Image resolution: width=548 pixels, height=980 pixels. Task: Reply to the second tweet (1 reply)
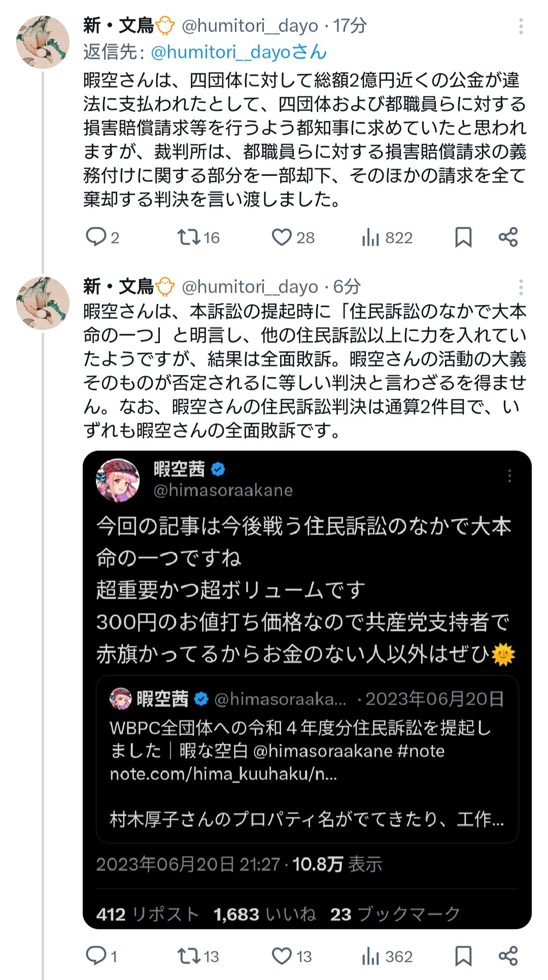point(96,956)
